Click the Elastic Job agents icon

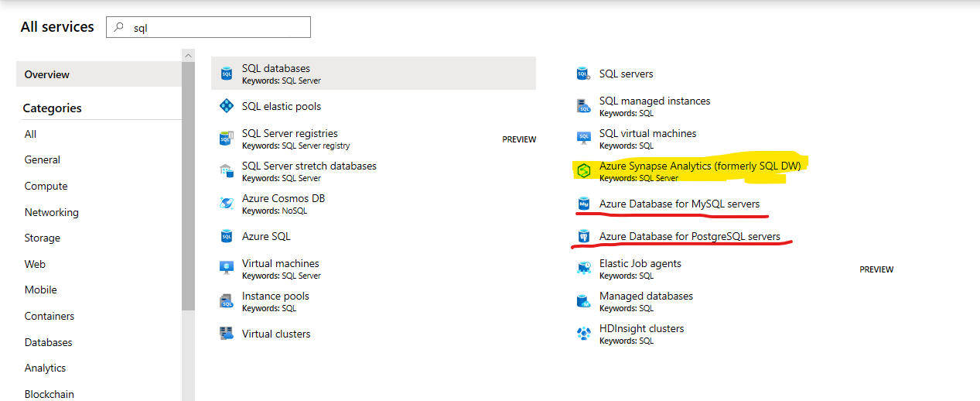pos(584,269)
